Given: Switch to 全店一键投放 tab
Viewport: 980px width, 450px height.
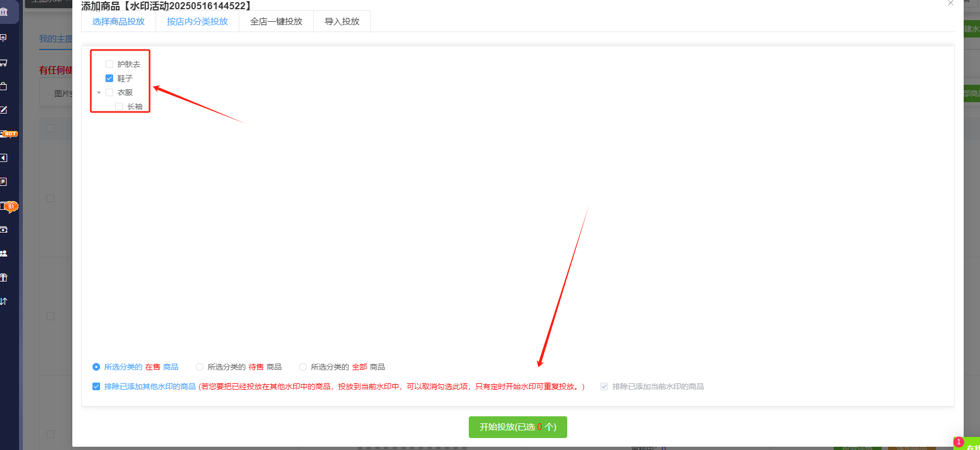Looking at the screenshot, I should (x=276, y=22).
